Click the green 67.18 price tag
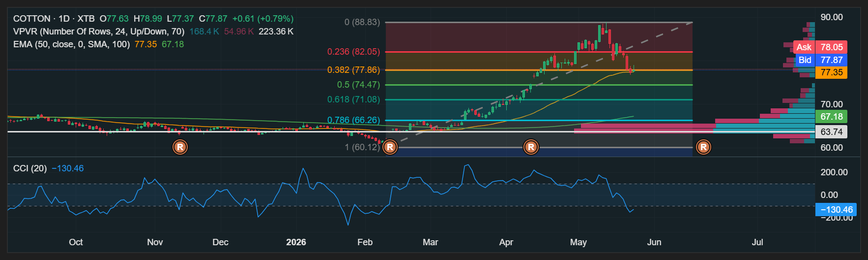The height and width of the screenshot is (260, 868). (832, 117)
